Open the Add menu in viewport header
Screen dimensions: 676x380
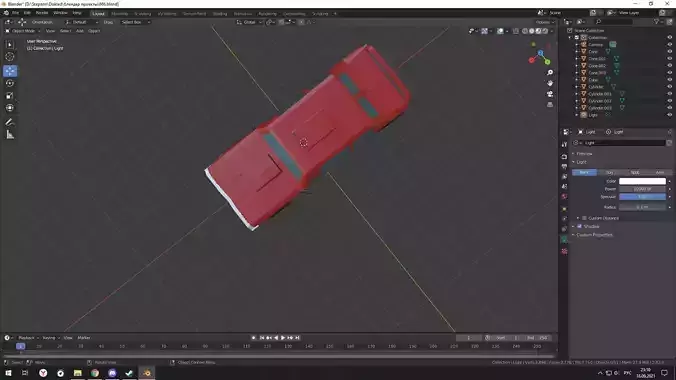[80, 31]
